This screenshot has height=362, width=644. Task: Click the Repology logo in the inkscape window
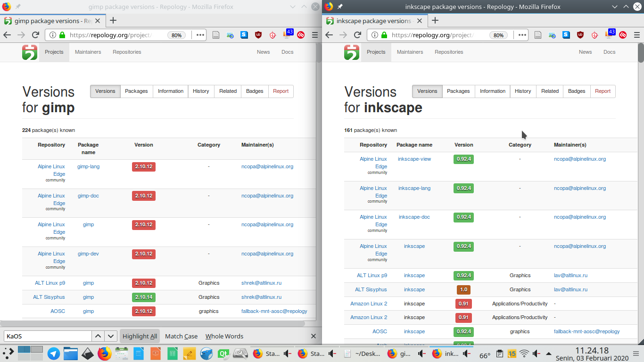351,52
